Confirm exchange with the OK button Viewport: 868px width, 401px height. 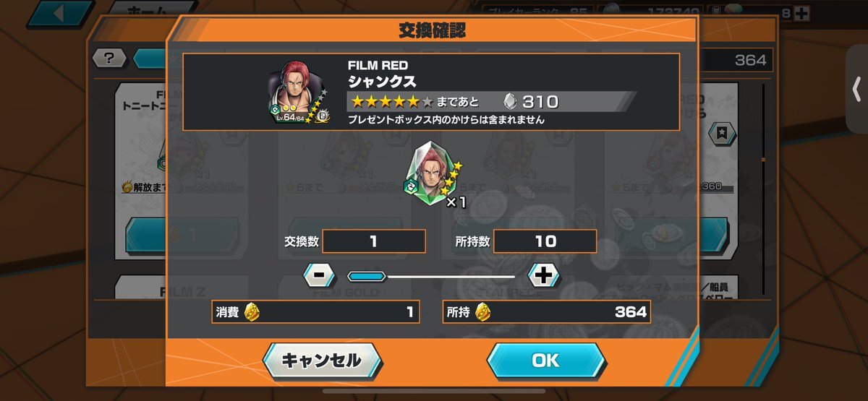545,360
